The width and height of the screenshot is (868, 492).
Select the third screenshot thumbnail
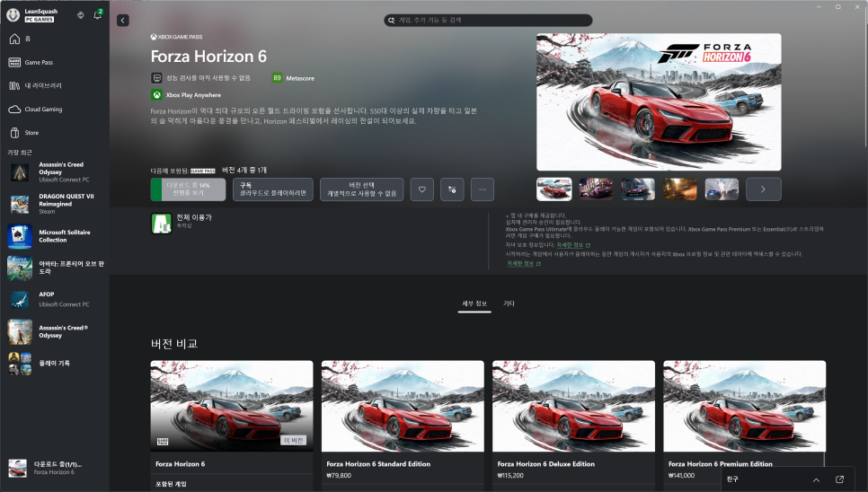[x=638, y=189]
